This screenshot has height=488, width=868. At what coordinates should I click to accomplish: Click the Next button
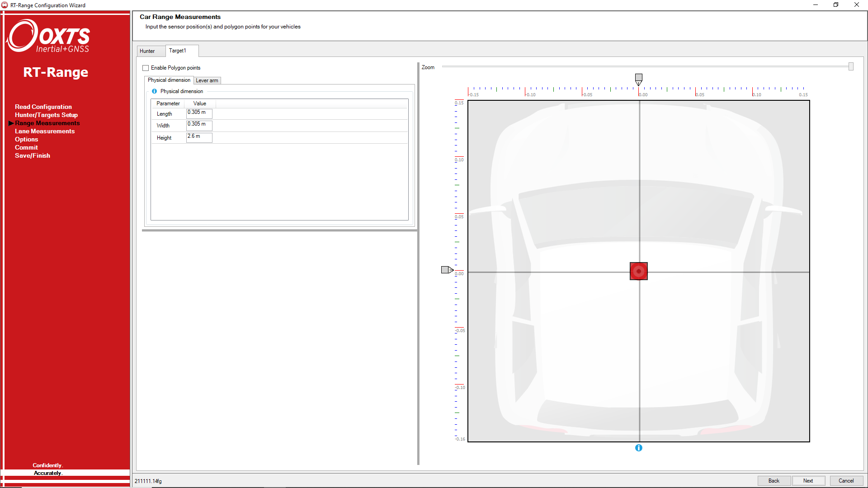(x=809, y=481)
